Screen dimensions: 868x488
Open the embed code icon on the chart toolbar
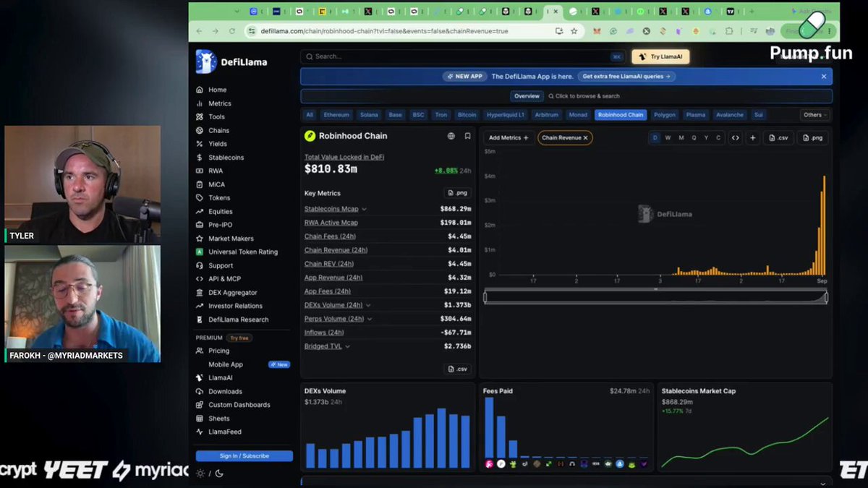(x=735, y=137)
